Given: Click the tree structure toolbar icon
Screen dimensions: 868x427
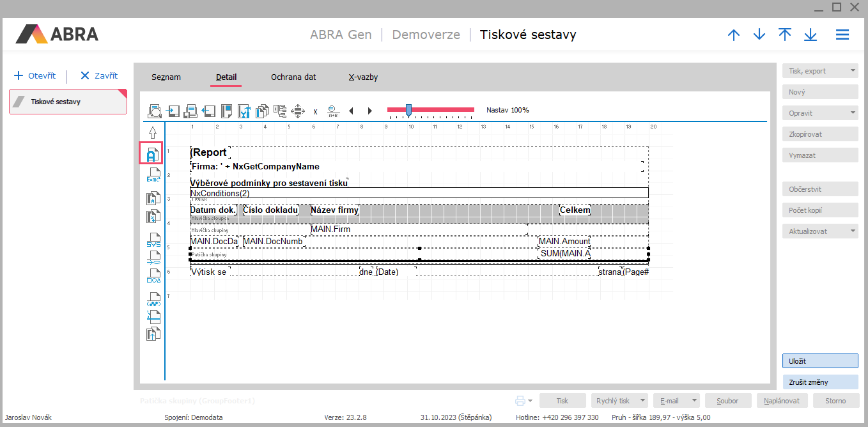Looking at the screenshot, I should (279, 111).
